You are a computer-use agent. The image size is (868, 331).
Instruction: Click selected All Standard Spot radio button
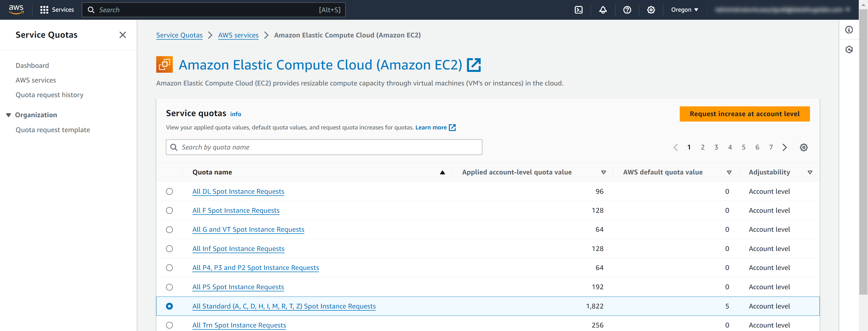[x=170, y=306]
